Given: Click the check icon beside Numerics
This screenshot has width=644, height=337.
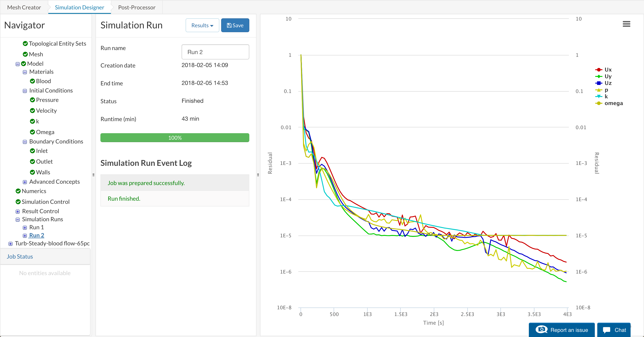Looking at the screenshot, I should (18, 191).
